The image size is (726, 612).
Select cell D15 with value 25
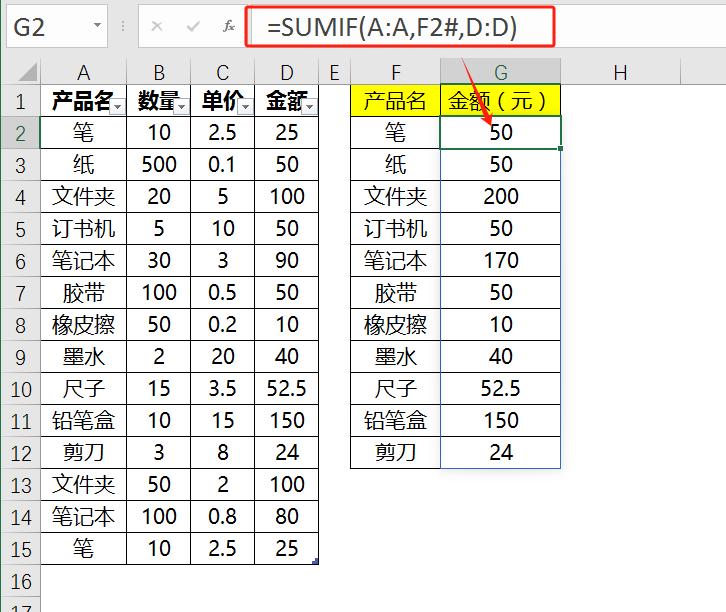[x=287, y=549]
